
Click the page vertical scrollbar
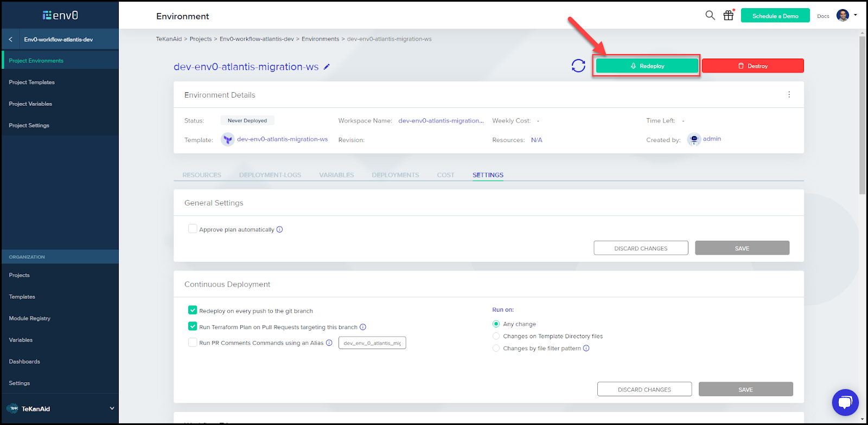click(862, 115)
